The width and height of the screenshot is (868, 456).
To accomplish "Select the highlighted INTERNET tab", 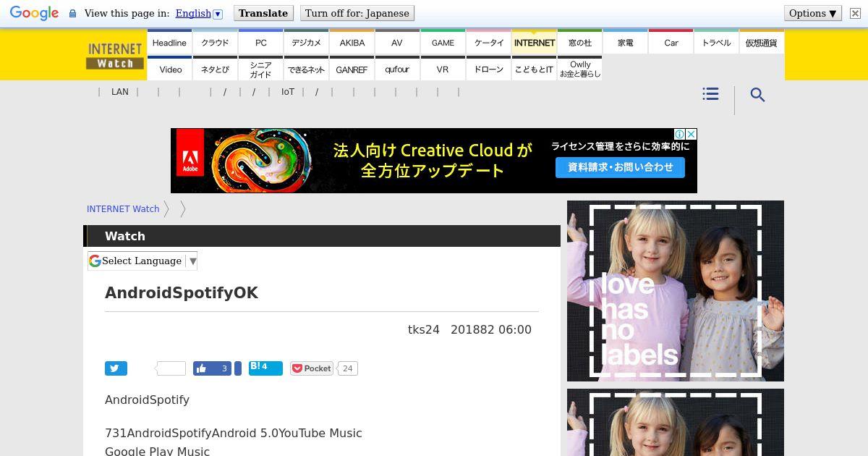I will 535,42.
